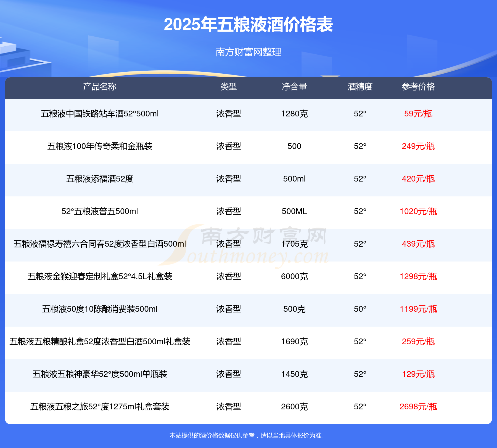Click the price "420元/瓶"

[418, 179]
